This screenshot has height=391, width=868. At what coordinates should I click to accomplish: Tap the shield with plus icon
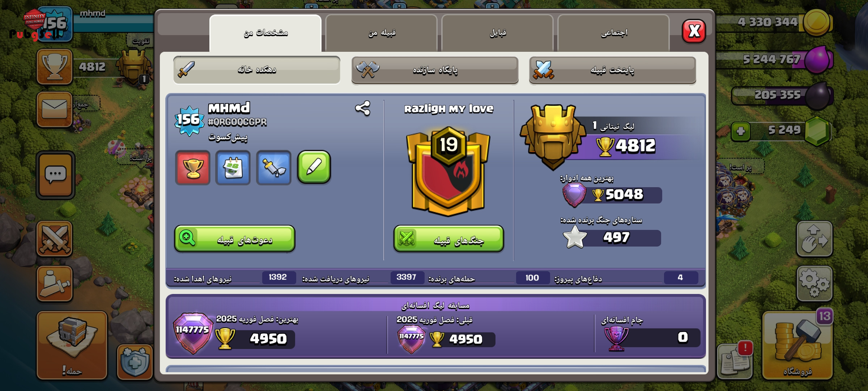pyautogui.click(x=135, y=362)
